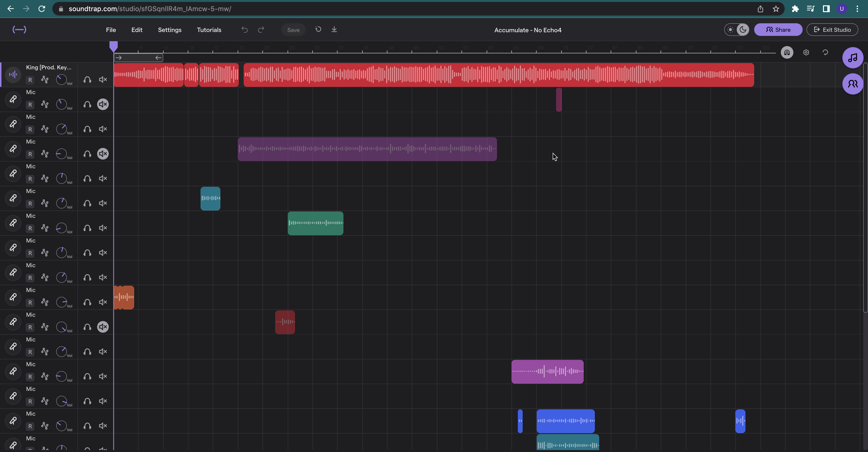Image resolution: width=868 pixels, height=452 pixels.
Task: Click the undo arrow icon
Action: coord(245,30)
